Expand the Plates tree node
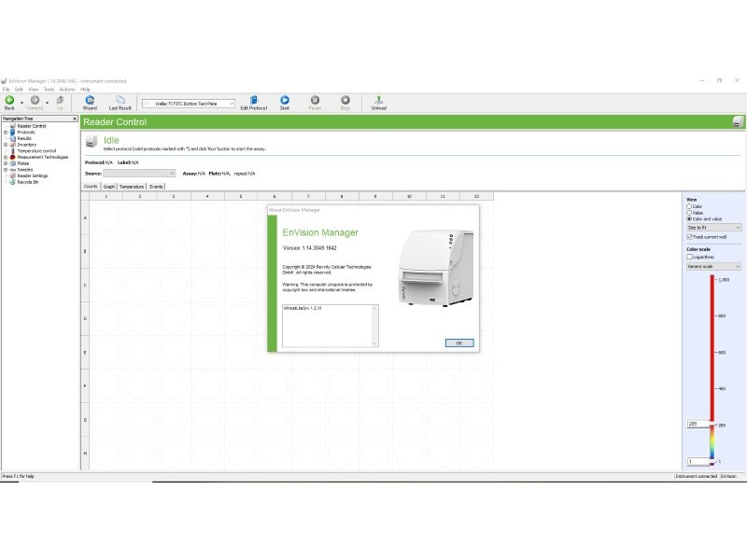This screenshot has height=560, width=747. point(6,163)
